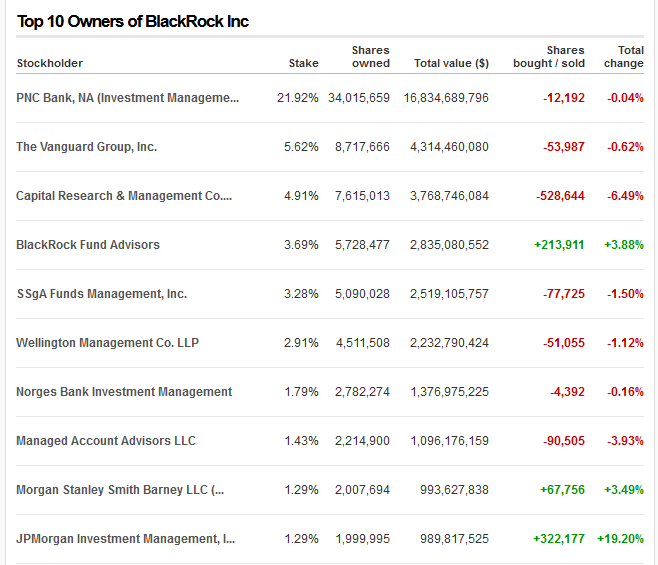
Task: Select Wellington Management Co. LLP
Action: 108,343
